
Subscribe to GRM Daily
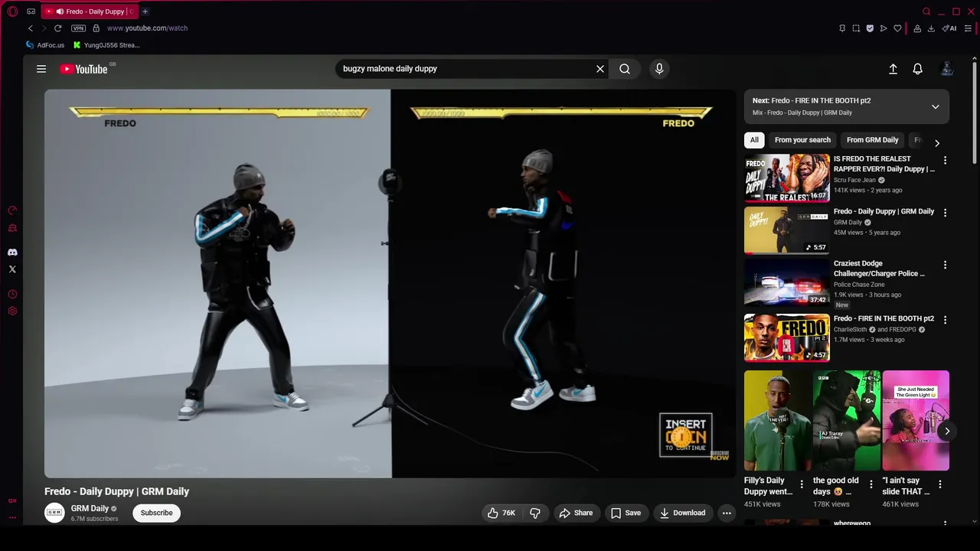[156, 513]
